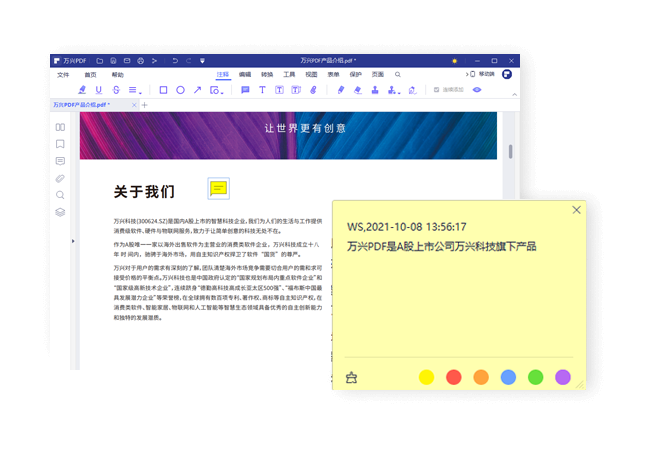Screen dimensions: 645x450
Task: Click the Redo arrow
Action: pos(188,60)
